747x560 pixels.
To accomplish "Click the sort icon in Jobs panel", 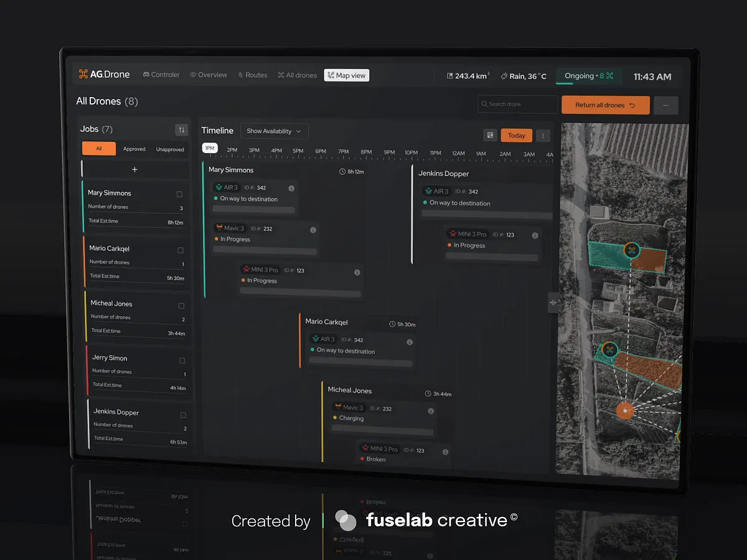I will point(181,129).
